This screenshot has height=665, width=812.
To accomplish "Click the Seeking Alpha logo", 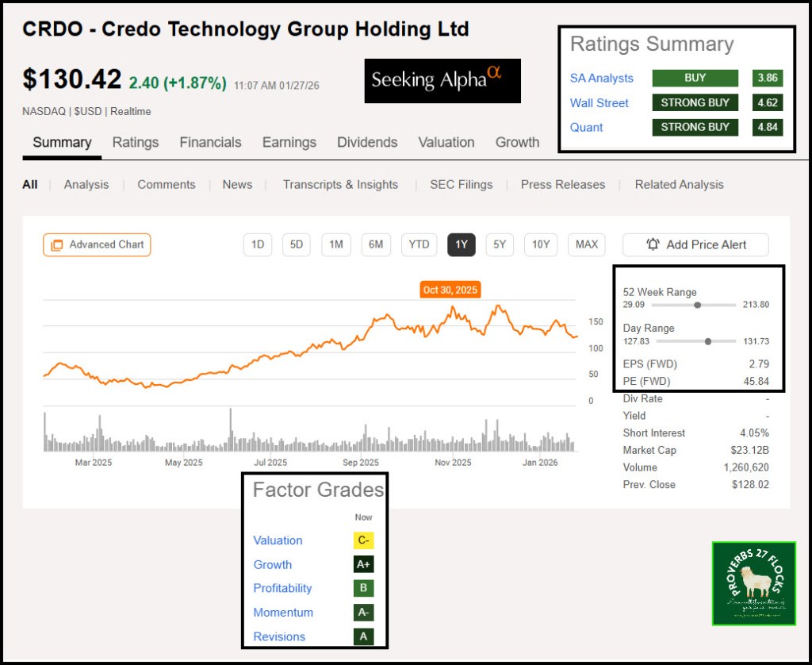I will (442, 80).
